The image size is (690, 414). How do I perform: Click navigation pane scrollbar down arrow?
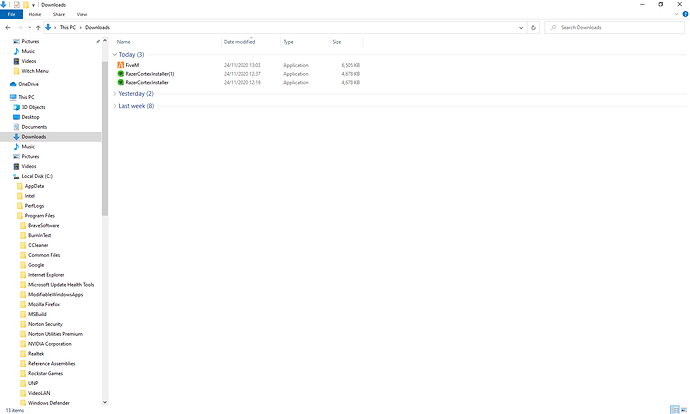pos(105,402)
